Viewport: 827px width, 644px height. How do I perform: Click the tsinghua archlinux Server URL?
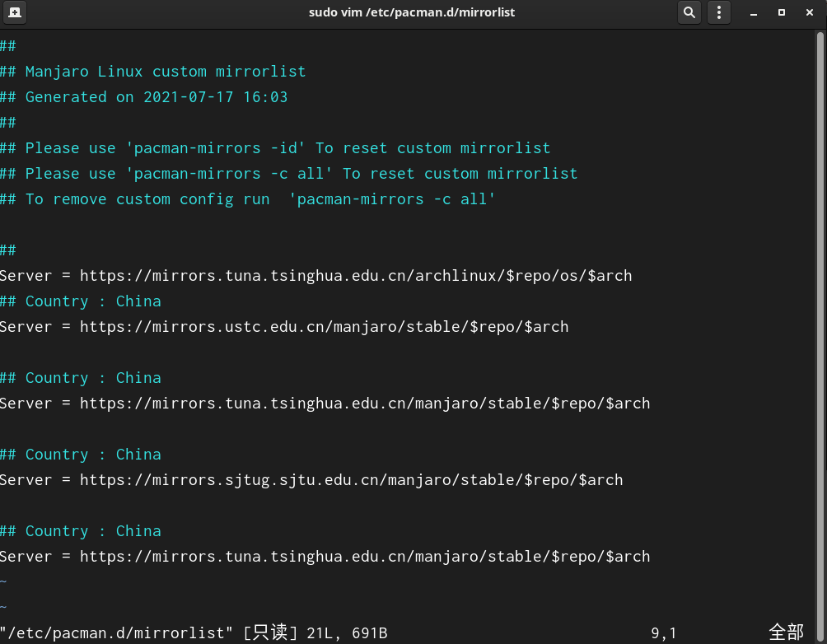tap(356, 276)
